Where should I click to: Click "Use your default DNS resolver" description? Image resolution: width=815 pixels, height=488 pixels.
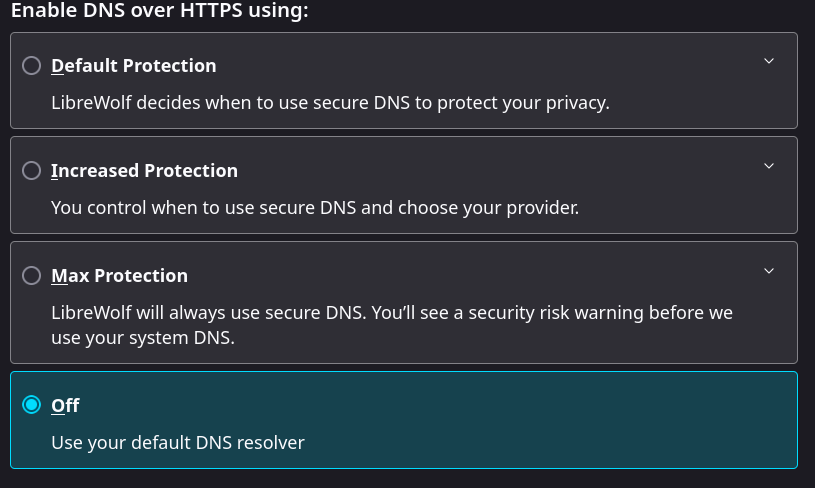tap(178, 441)
